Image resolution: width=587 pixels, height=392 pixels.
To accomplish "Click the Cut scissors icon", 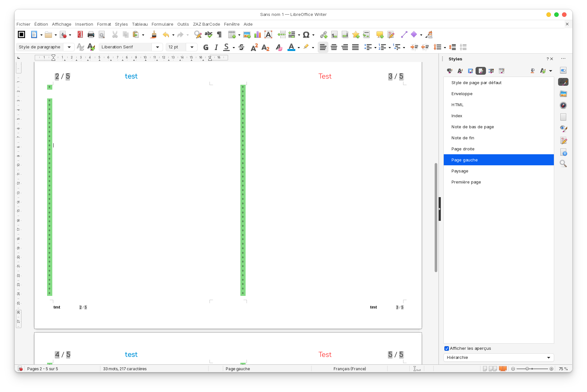I will [115, 35].
